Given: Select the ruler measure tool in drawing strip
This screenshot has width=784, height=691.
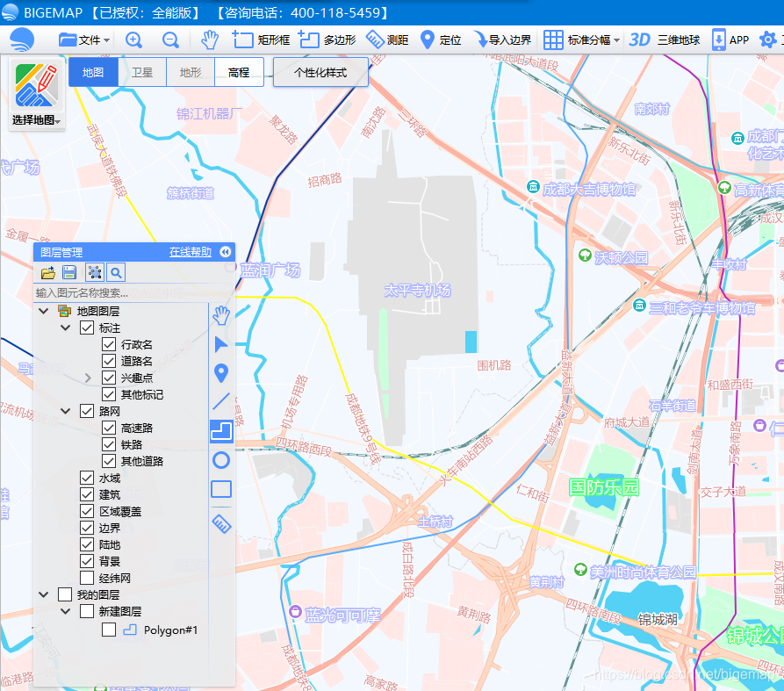Looking at the screenshot, I should (x=221, y=523).
